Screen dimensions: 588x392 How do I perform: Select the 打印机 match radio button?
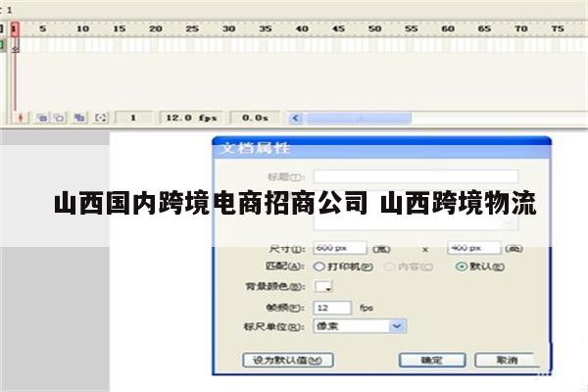(x=318, y=266)
